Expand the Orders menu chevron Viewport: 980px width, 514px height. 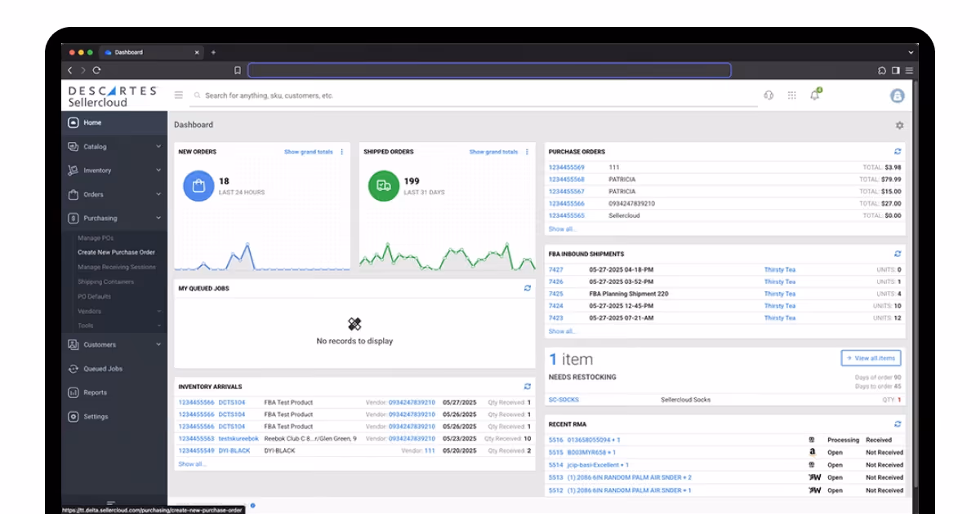[x=158, y=194]
